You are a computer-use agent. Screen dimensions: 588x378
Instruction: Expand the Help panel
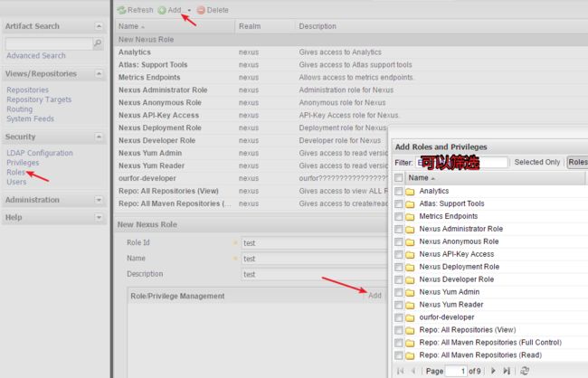click(x=99, y=218)
